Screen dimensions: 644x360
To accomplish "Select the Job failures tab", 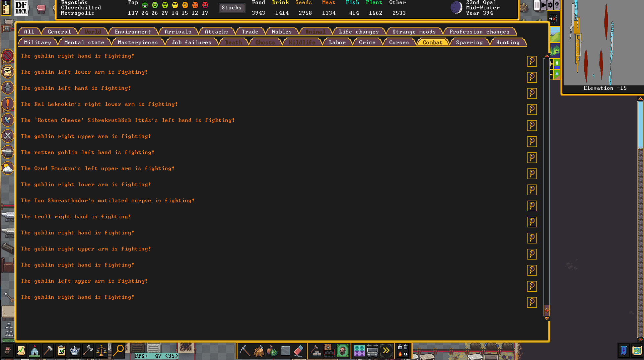I will click(x=191, y=42).
